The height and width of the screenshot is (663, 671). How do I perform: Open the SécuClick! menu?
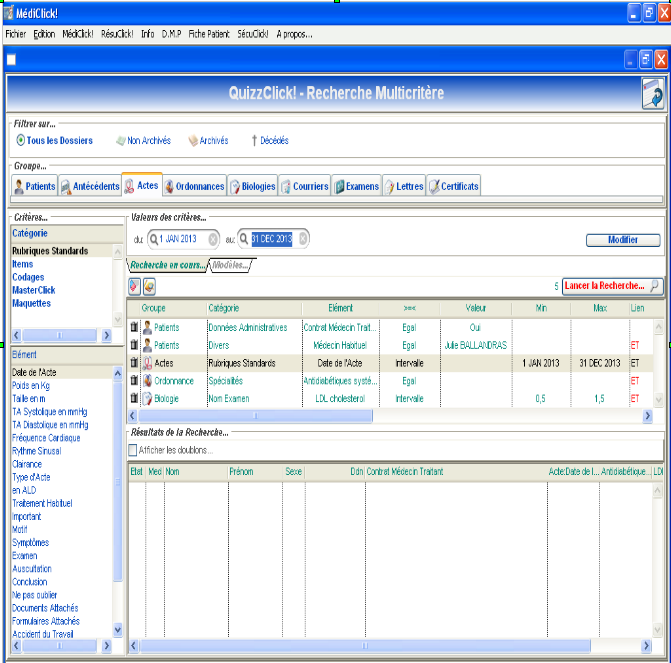[x=253, y=34]
